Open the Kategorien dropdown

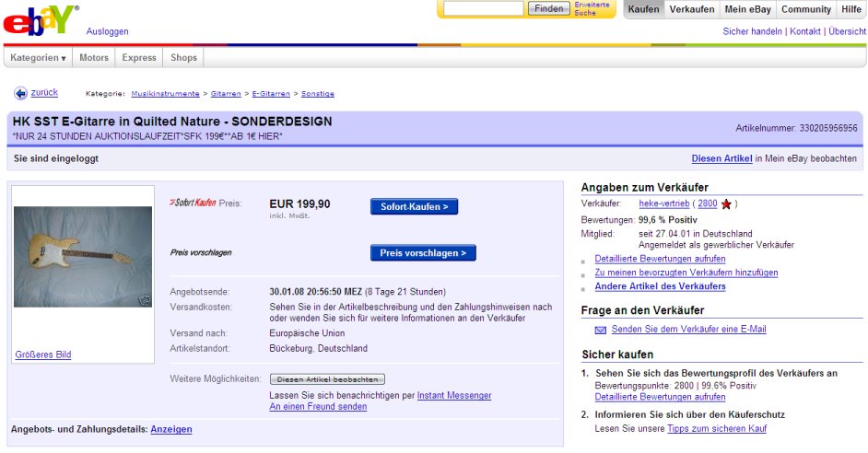point(38,57)
